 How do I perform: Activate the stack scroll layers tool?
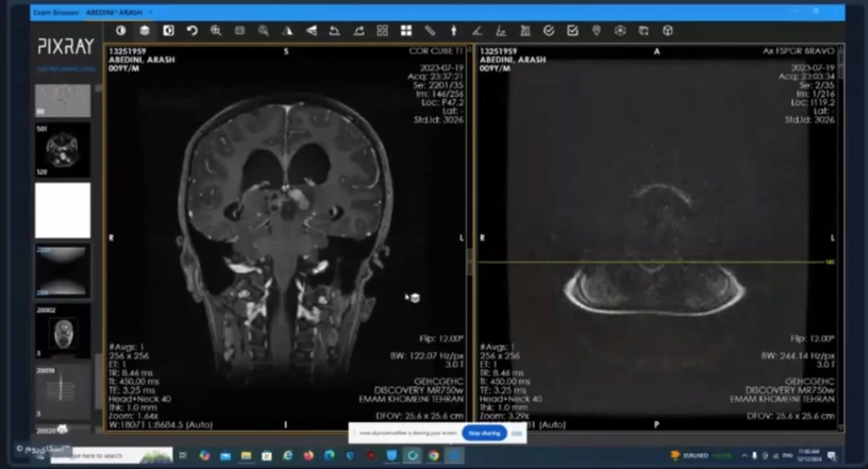tap(145, 31)
